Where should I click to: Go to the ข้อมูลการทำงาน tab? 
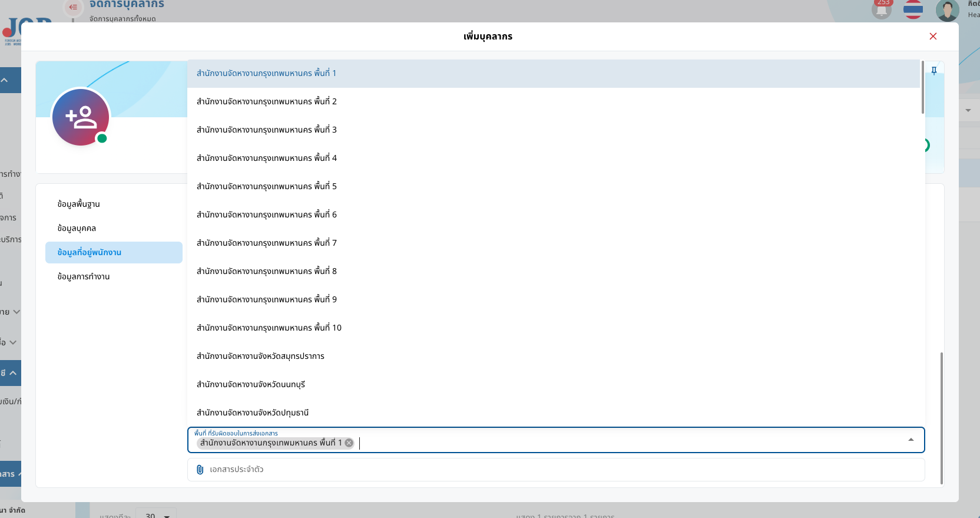tap(84, 276)
